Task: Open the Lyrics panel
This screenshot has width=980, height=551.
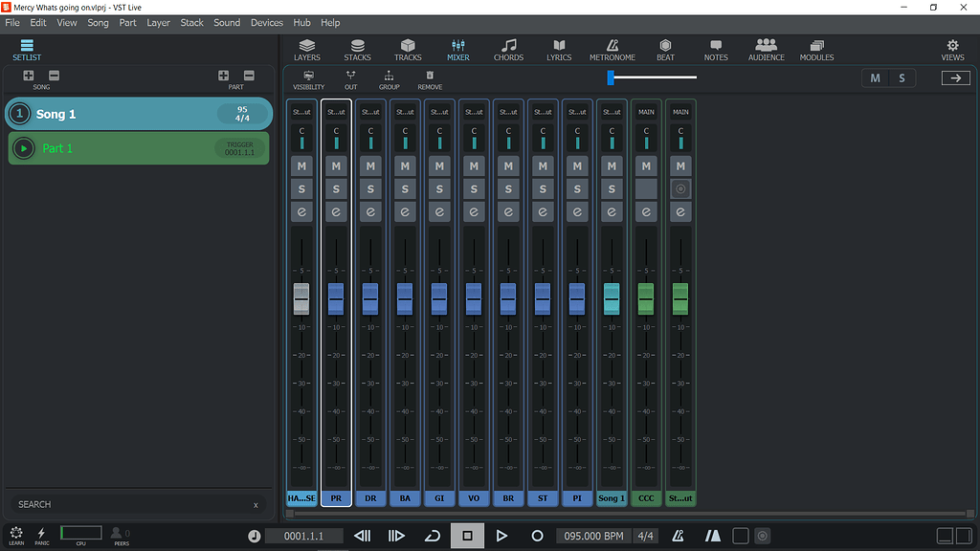Action: click(559, 50)
